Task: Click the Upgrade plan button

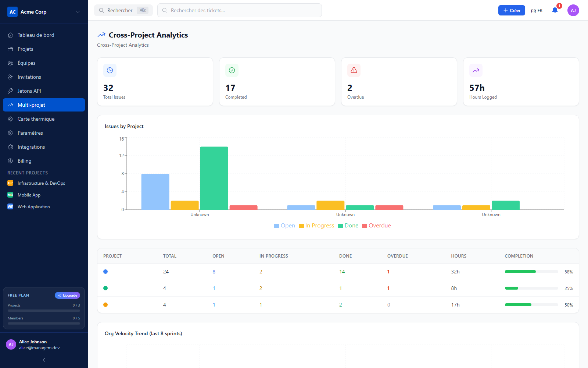Action: (68, 295)
